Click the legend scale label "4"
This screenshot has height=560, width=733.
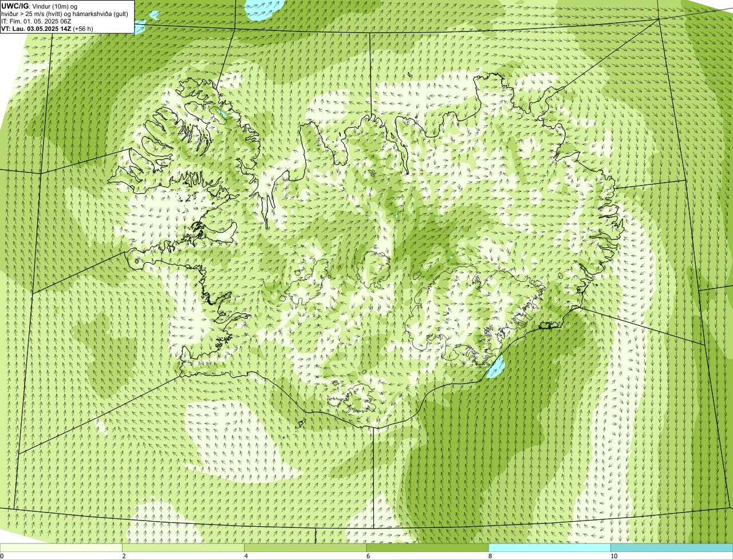pos(246,556)
